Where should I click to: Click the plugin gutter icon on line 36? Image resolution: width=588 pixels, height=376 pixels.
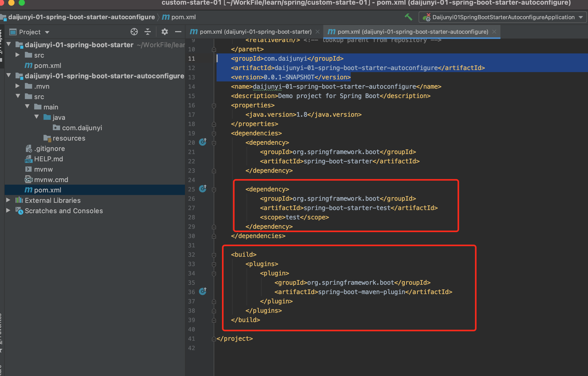click(x=203, y=291)
